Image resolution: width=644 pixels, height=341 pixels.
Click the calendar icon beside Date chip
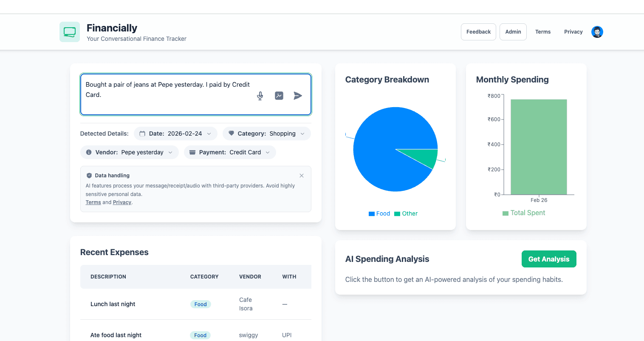(142, 133)
